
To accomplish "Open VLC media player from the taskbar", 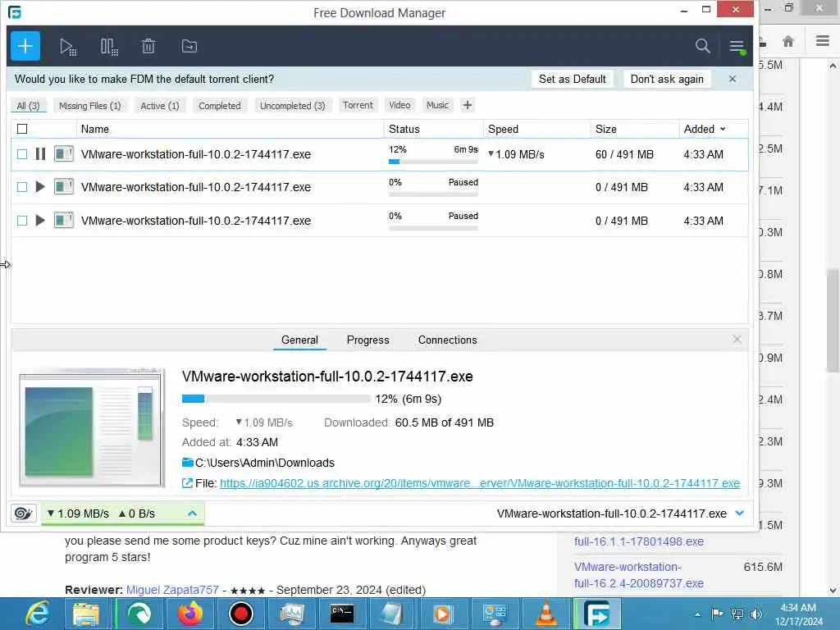I will (546, 614).
